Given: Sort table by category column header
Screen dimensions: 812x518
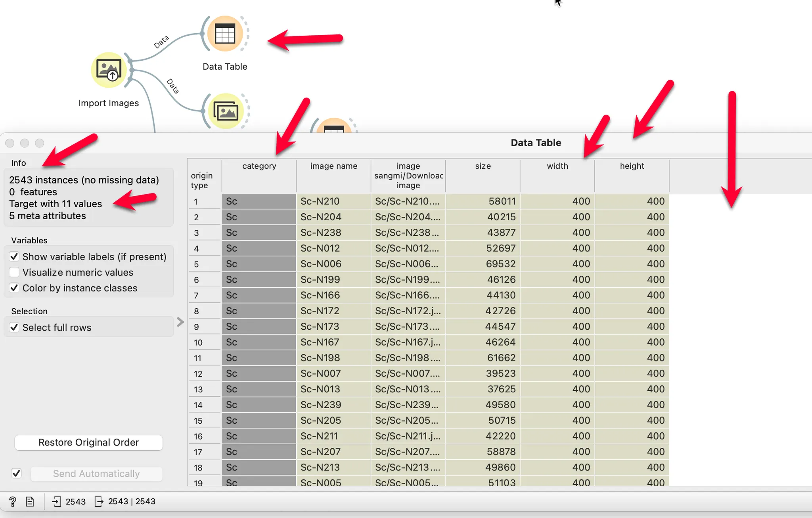Looking at the screenshot, I should pyautogui.click(x=259, y=166).
